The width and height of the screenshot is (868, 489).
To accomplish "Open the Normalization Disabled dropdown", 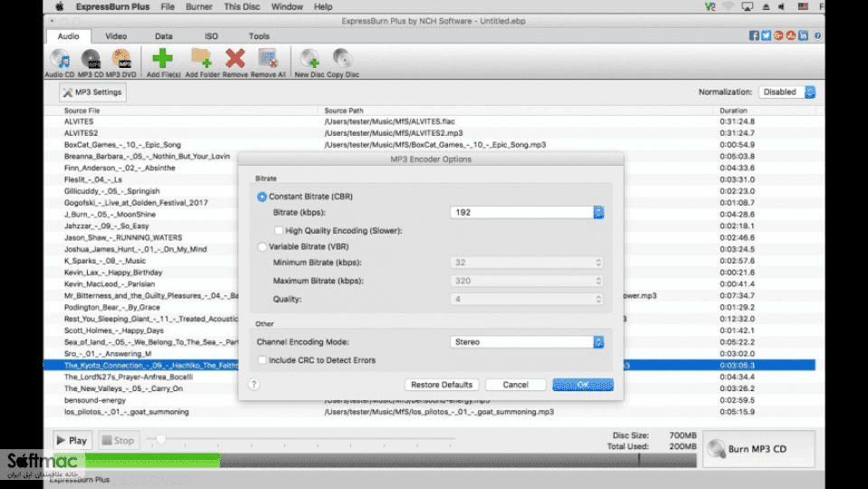I will click(x=787, y=92).
